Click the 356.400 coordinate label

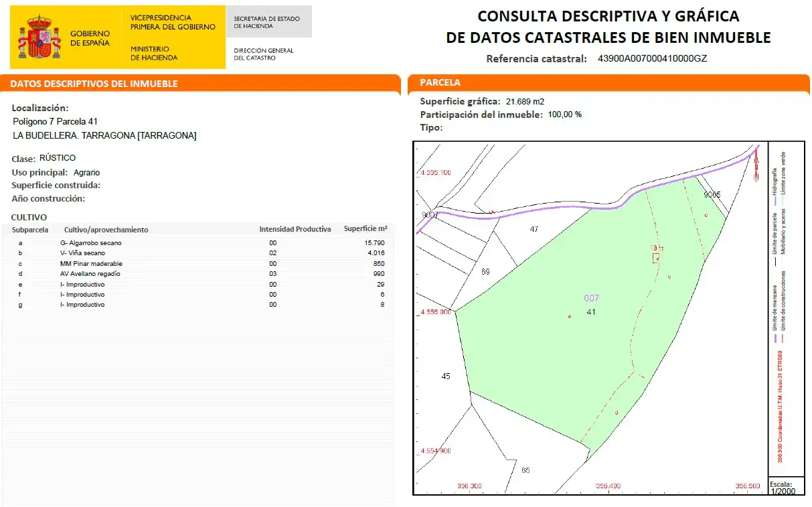click(x=608, y=486)
